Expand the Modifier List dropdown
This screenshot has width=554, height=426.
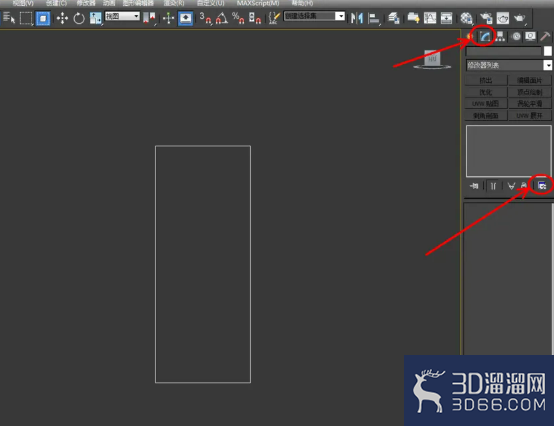click(509, 65)
